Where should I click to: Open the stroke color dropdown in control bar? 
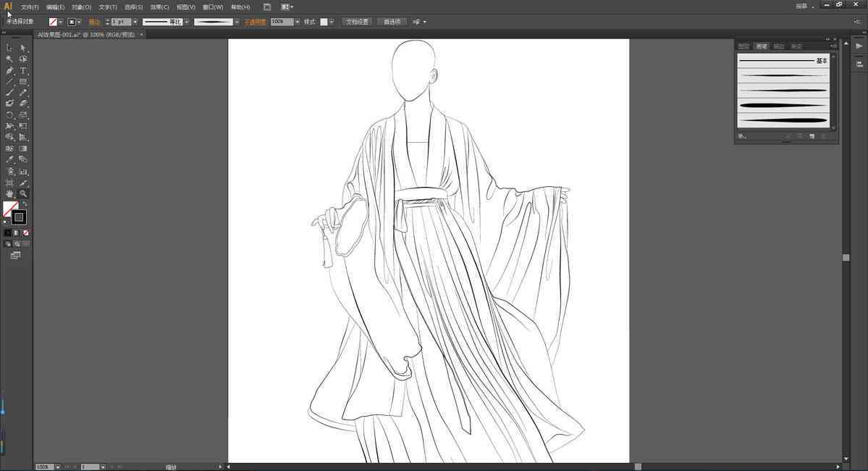(79, 22)
